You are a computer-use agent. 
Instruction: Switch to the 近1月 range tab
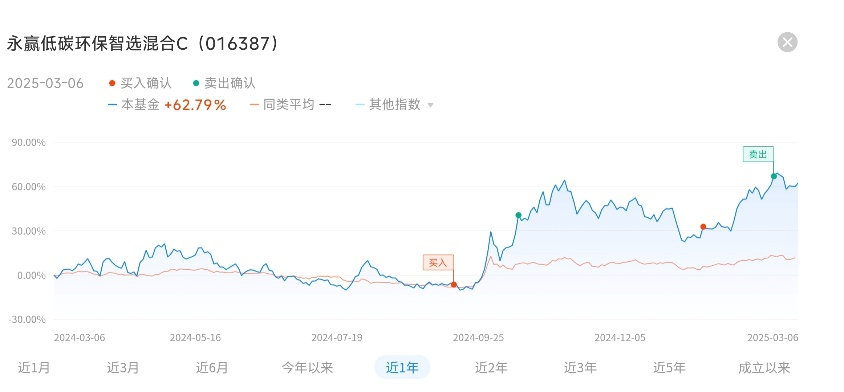(x=34, y=368)
